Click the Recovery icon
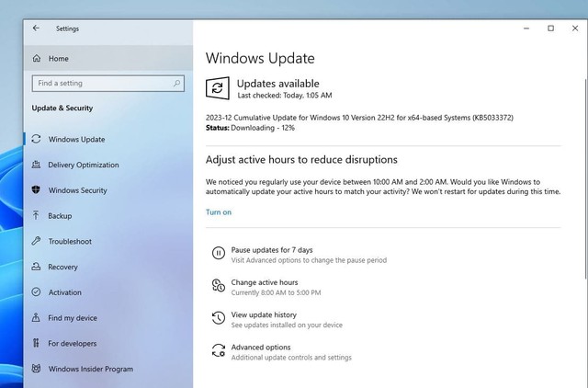This screenshot has height=388, width=588. [x=36, y=267]
